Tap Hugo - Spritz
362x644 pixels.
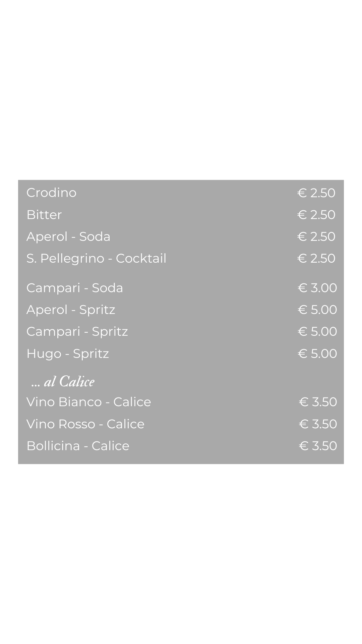(68, 354)
